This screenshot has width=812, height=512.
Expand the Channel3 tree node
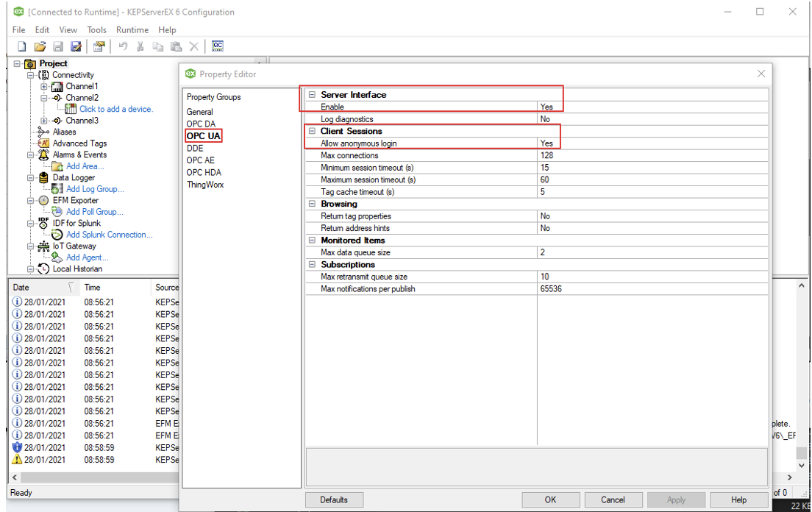[44, 121]
